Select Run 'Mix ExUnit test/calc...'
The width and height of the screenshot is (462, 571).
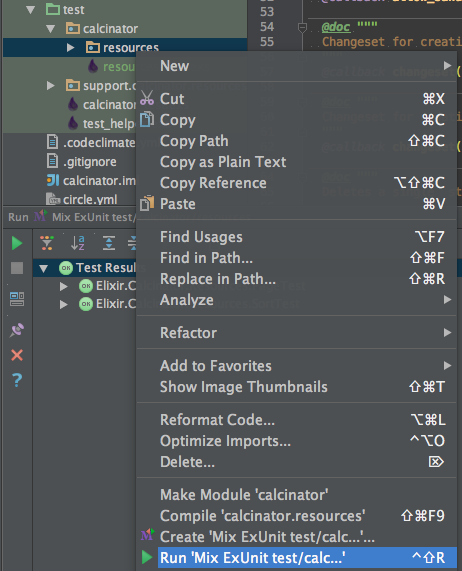tap(296, 558)
